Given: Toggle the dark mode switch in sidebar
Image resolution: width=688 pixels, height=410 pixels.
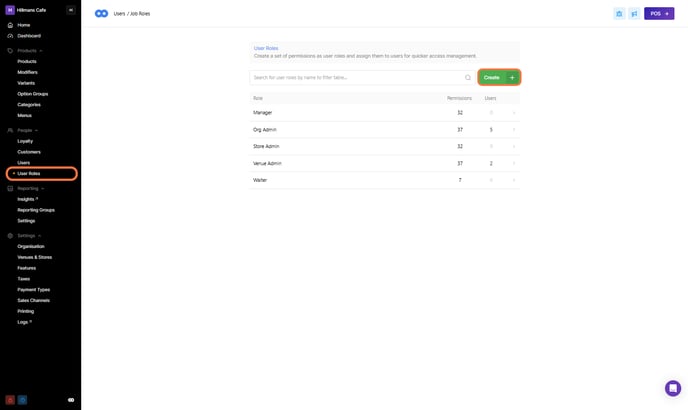Looking at the screenshot, I should (x=71, y=400).
